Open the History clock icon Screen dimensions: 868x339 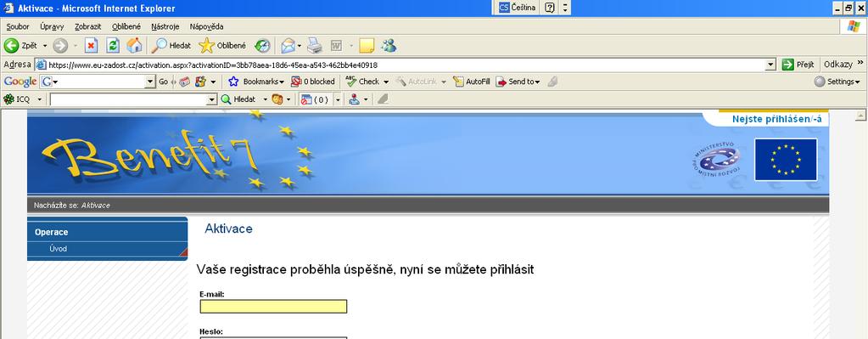pyautogui.click(x=262, y=45)
